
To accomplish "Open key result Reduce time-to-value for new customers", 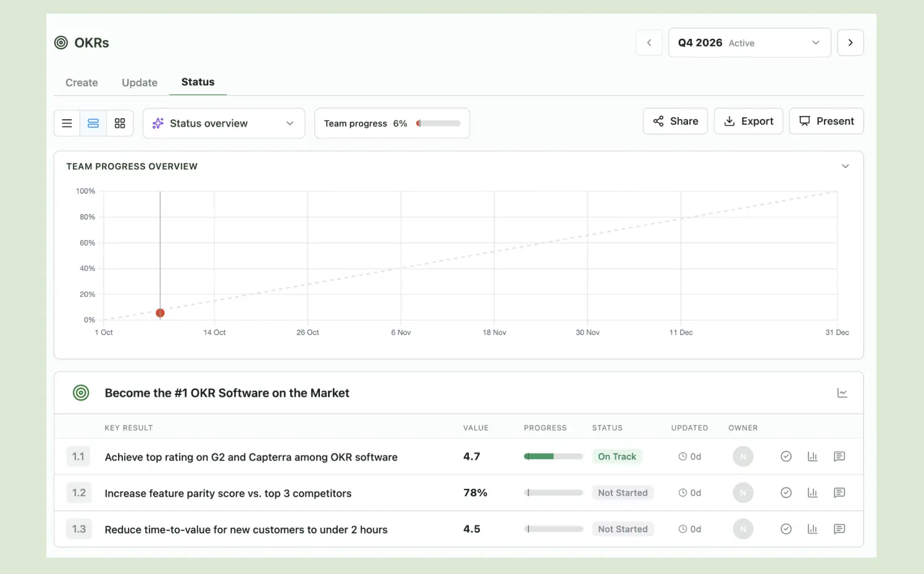I will pos(246,530).
